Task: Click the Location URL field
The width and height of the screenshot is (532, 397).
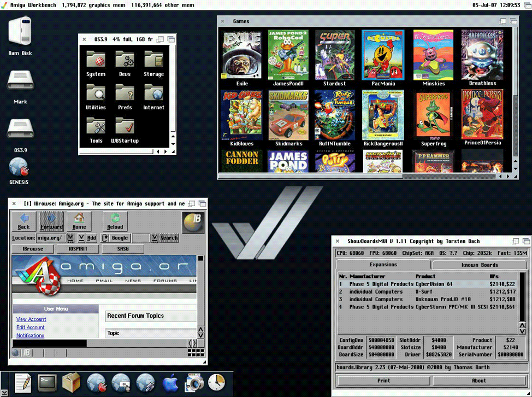Action: pos(51,238)
